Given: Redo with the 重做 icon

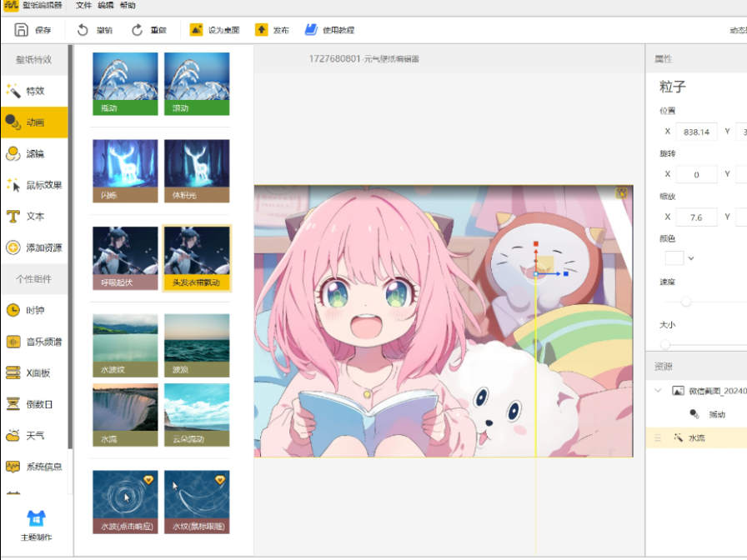Looking at the screenshot, I should [137, 30].
